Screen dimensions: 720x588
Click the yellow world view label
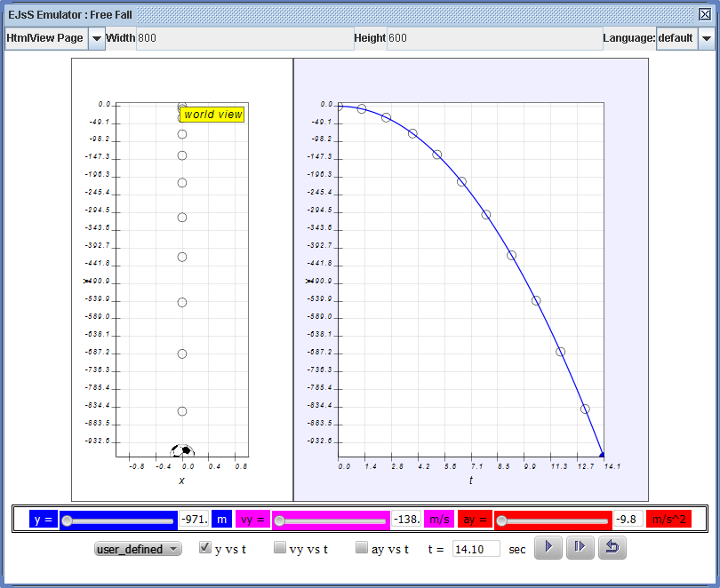click(212, 115)
